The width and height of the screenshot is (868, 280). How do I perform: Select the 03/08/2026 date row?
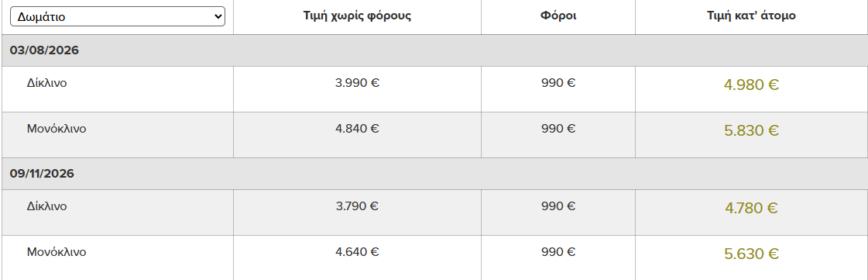coord(434,50)
